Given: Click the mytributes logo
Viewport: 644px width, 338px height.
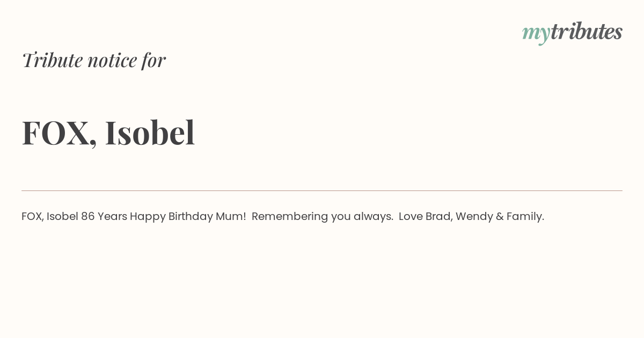Looking at the screenshot, I should [x=572, y=32].
